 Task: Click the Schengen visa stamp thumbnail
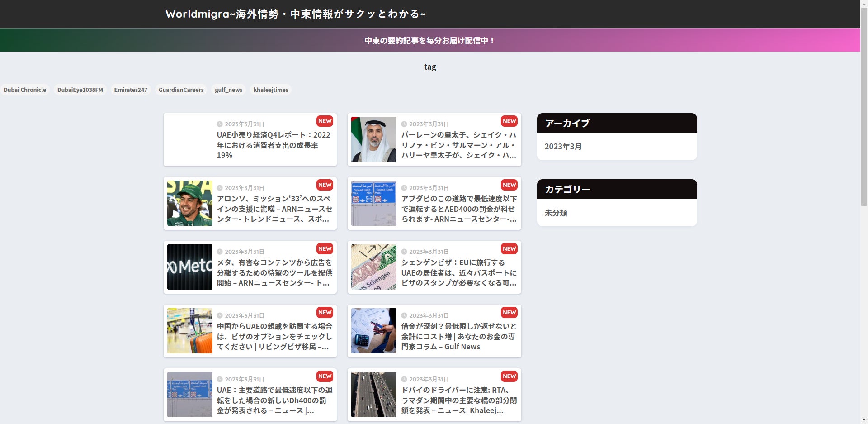coord(374,267)
